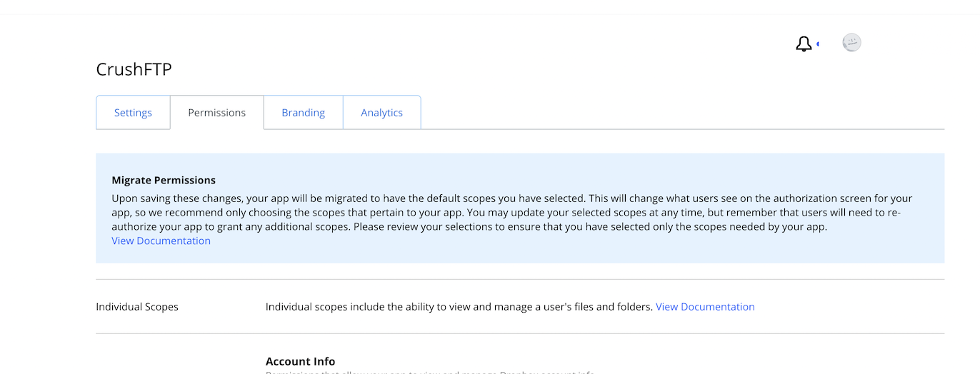Click the Individual Scopes label
The width and height of the screenshot is (980, 374).
pyautogui.click(x=137, y=307)
